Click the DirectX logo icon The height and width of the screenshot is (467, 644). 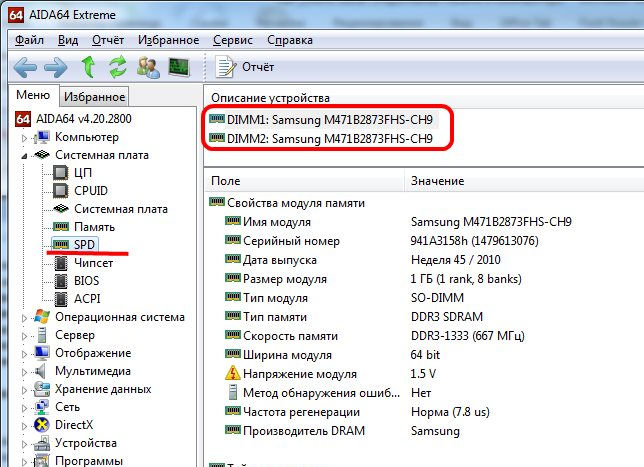point(41,425)
